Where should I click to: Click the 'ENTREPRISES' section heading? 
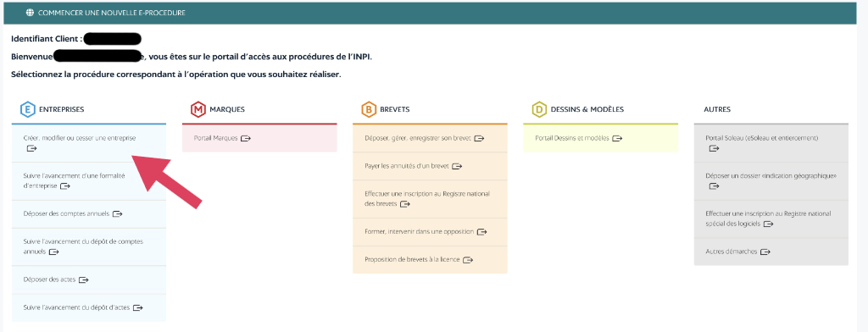coord(61,109)
